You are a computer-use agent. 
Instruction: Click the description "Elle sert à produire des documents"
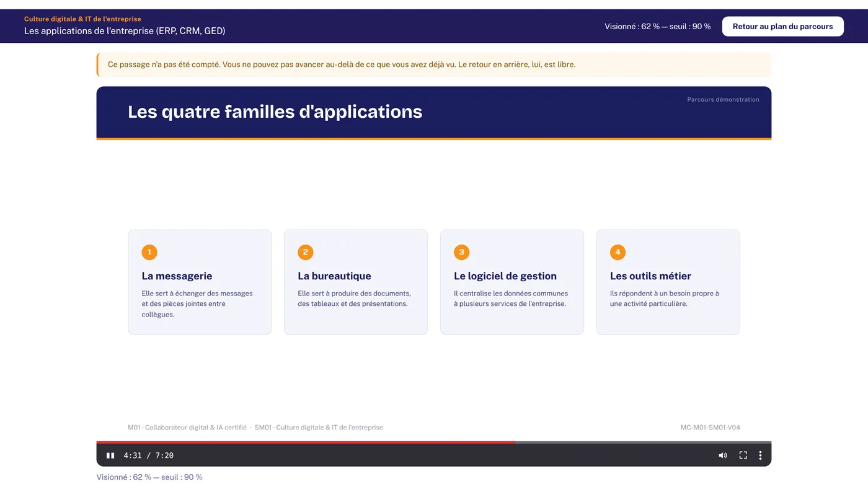click(x=354, y=298)
